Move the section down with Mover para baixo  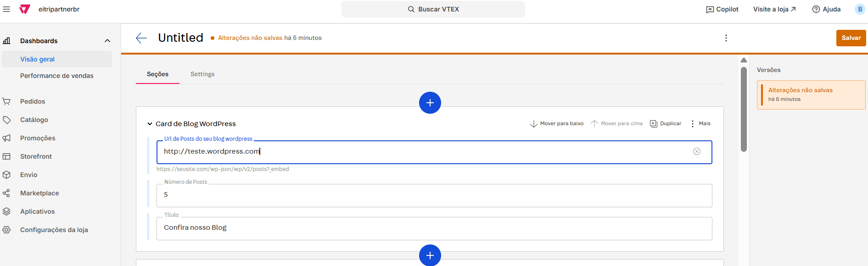pyautogui.click(x=557, y=123)
